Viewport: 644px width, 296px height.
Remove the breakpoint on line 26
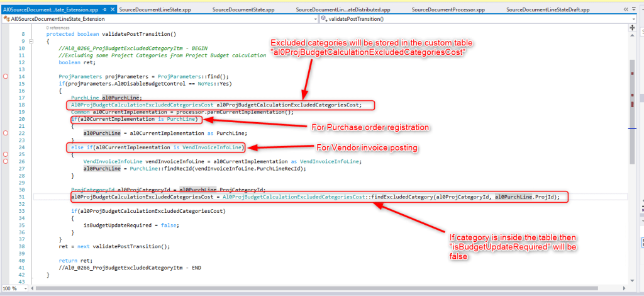click(6, 161)
